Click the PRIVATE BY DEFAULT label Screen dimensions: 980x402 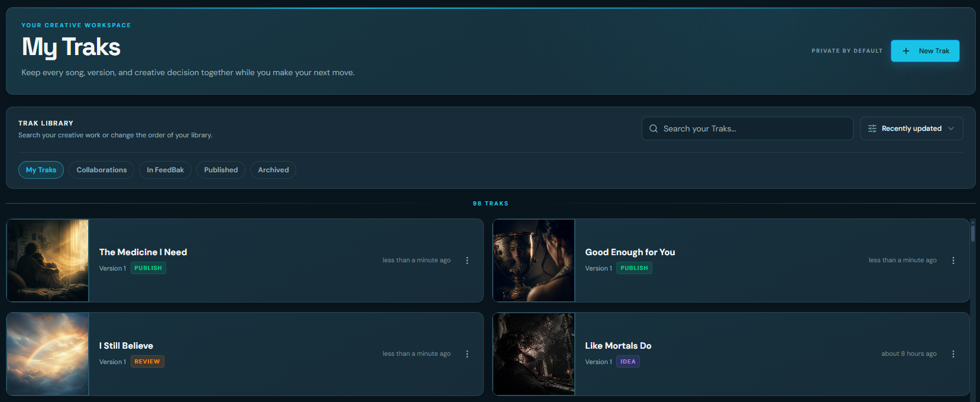847,51
